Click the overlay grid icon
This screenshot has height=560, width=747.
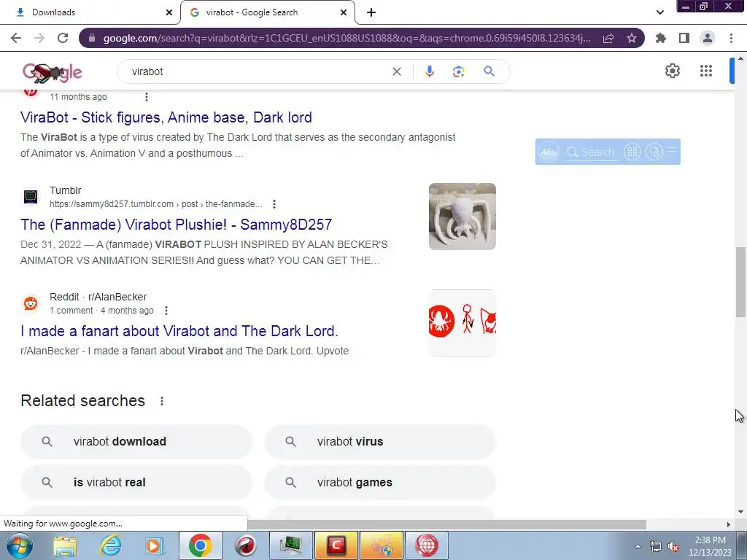coord(632,152)
